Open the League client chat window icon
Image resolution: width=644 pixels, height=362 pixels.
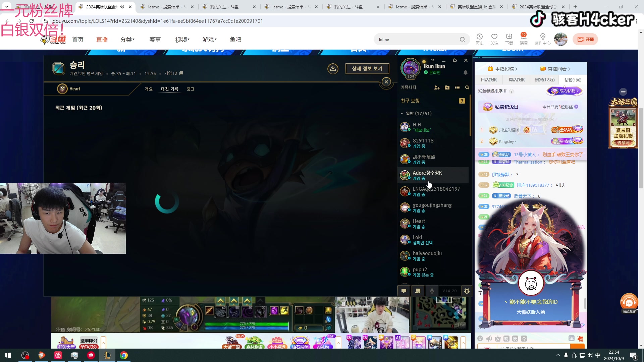tap(404, 291)
